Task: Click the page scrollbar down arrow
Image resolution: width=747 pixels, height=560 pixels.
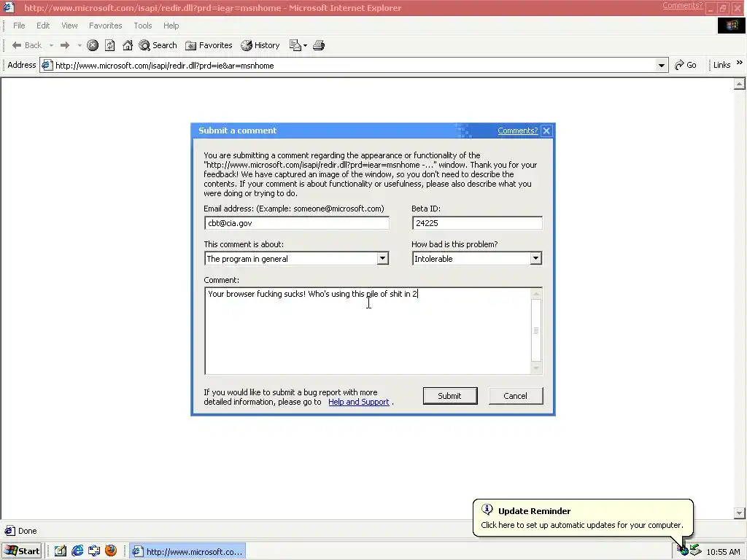Action: click(740, 513)
